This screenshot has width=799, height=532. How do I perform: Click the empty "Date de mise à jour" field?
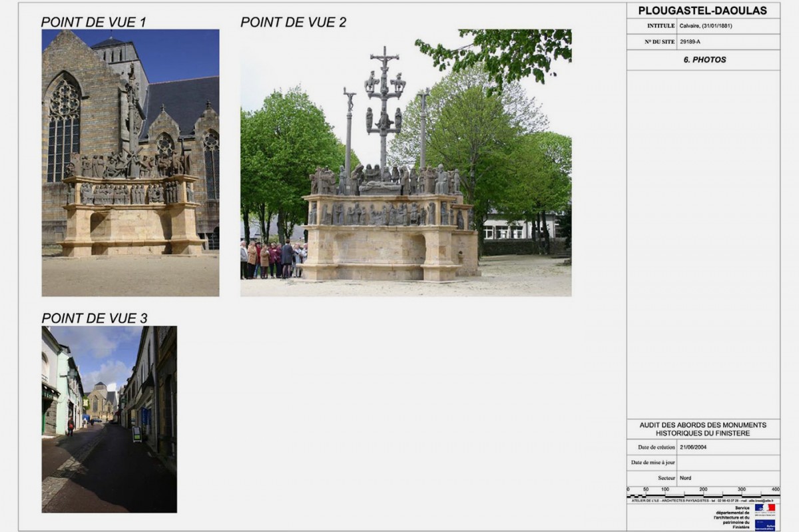tap(728, 463)
